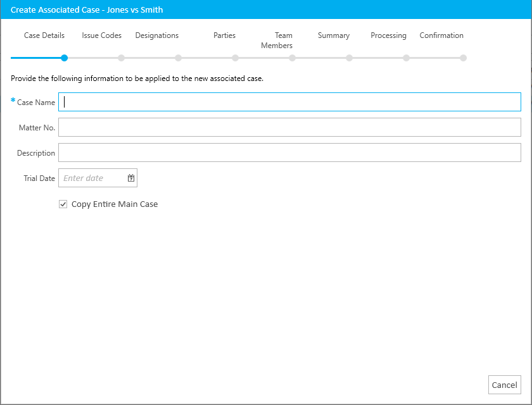This screenshot has height=405, width=532.
Task: Open the Trial Date calendar picker
Action: point(131,178)
